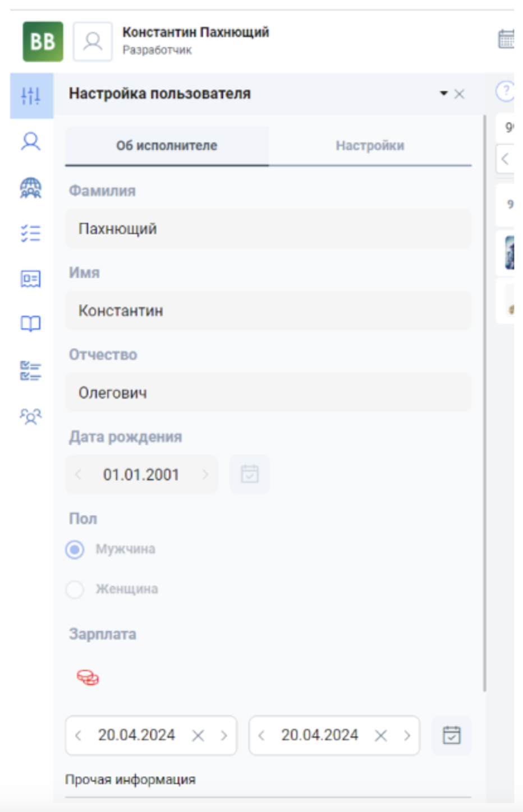Click the red coins salary icon
The height and width of the screenshot is (812, 523).
click(88, 677)
